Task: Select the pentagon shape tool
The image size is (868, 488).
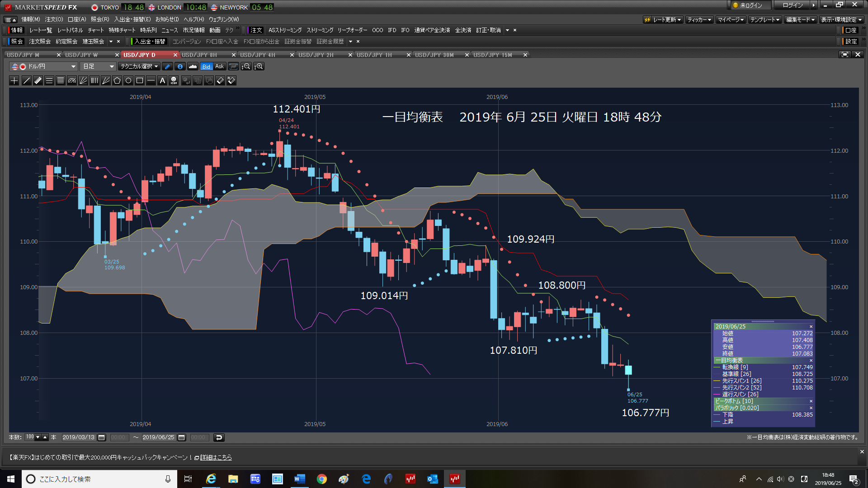Action: 117,80
